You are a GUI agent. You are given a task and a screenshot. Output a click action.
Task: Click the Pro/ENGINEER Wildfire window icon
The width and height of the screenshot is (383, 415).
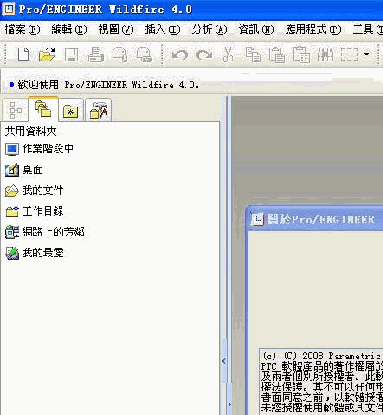[8, 9]
